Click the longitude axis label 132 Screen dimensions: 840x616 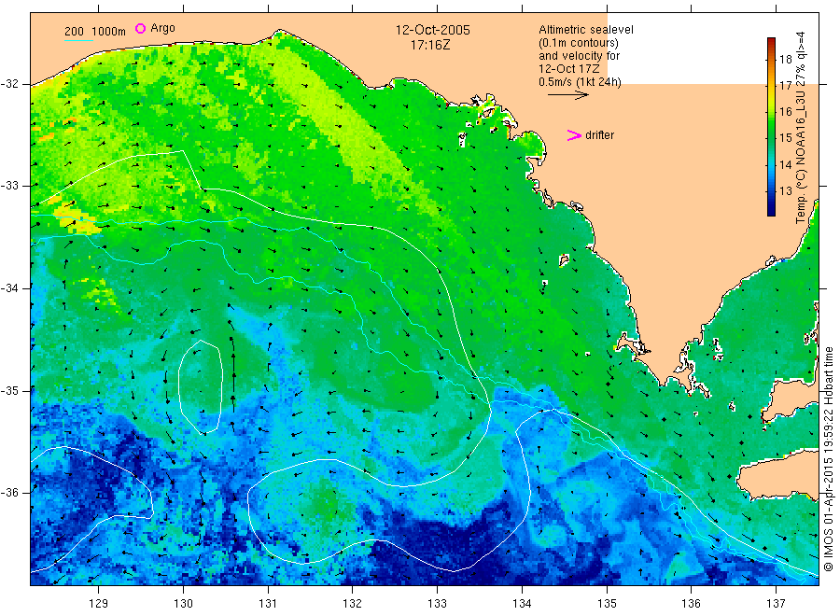point(353,604)
